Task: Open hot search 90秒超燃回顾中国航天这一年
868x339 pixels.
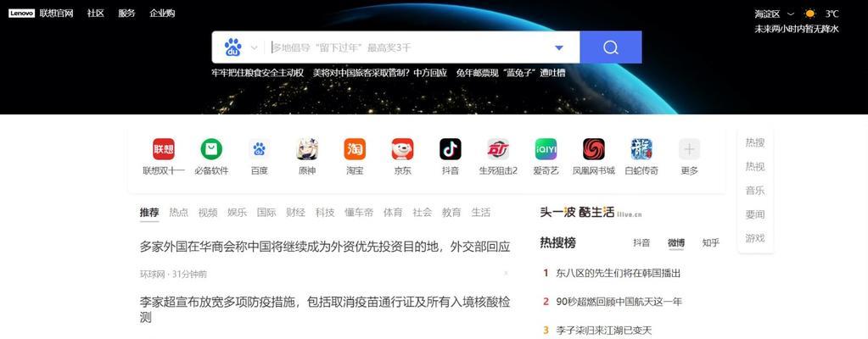Action: click(x=619, y=302)
